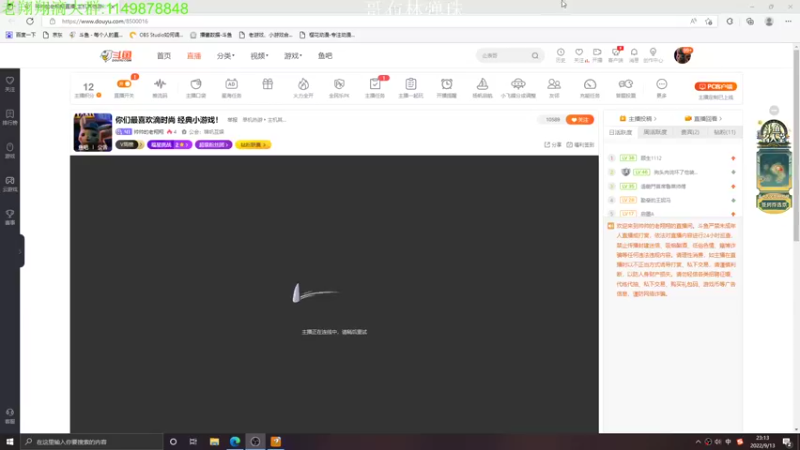The height and width of the screenshot is (450, 800).
Task: Open the More ellipsis icon
Action: click(x=662, y=84)
